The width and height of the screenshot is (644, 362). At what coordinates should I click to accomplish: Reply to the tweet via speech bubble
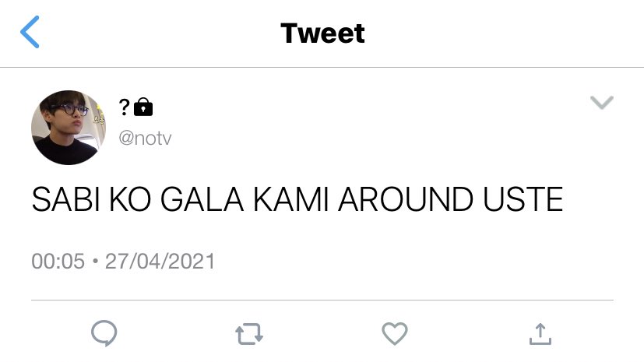pos(104,333)
